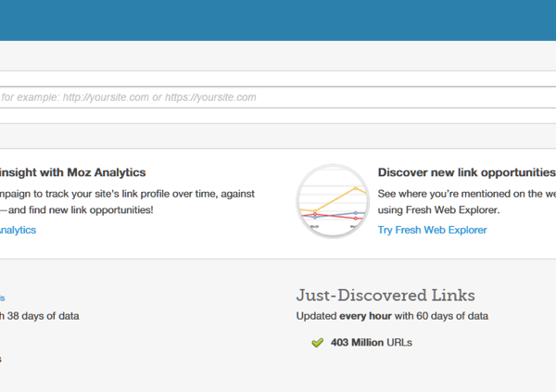
Task: Click the blue header bar
Action: click(x=278, y=20)
